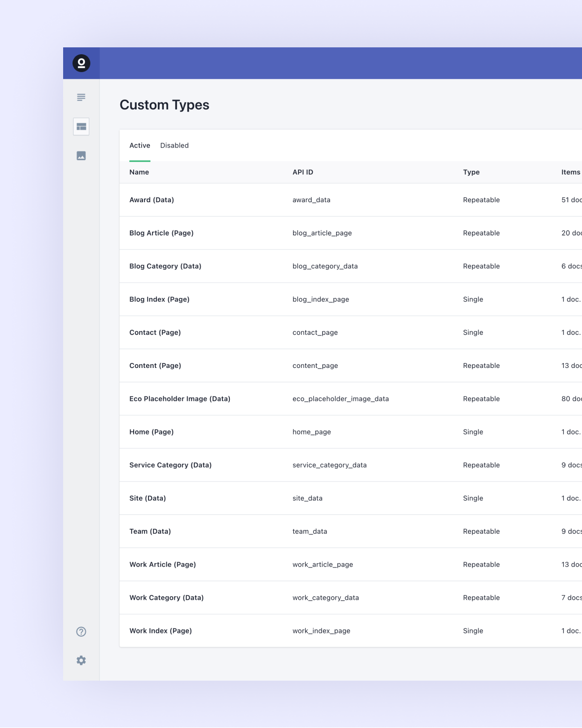Viewport: 582px width, 728px height.
Task: Click Repeatable type in Content (Page) row
Action: (x=481, y=365)
